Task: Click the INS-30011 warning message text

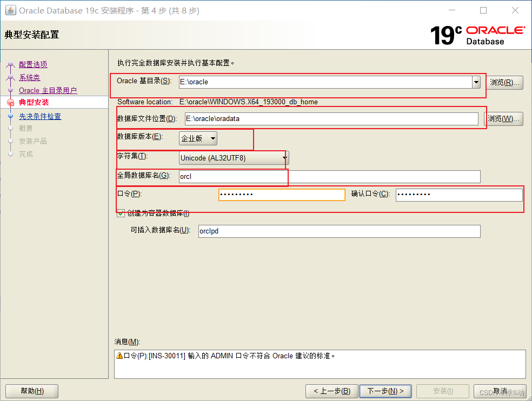Action: [229, 356]
